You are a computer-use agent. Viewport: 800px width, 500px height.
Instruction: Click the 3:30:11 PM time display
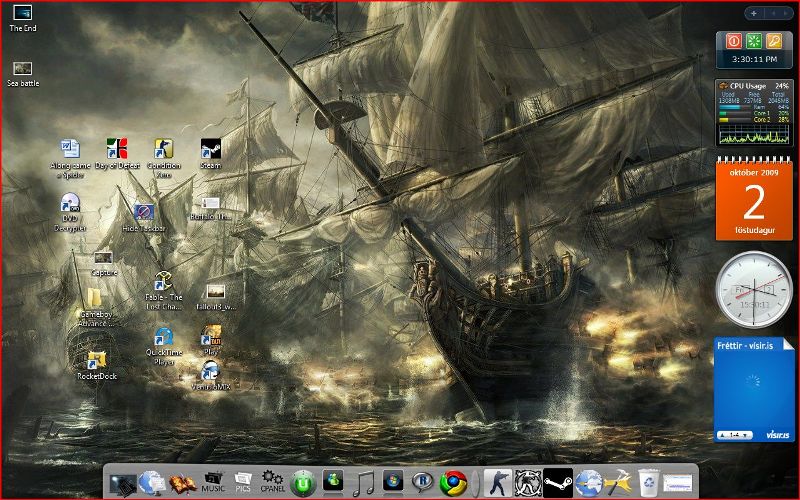click(754, 59)
